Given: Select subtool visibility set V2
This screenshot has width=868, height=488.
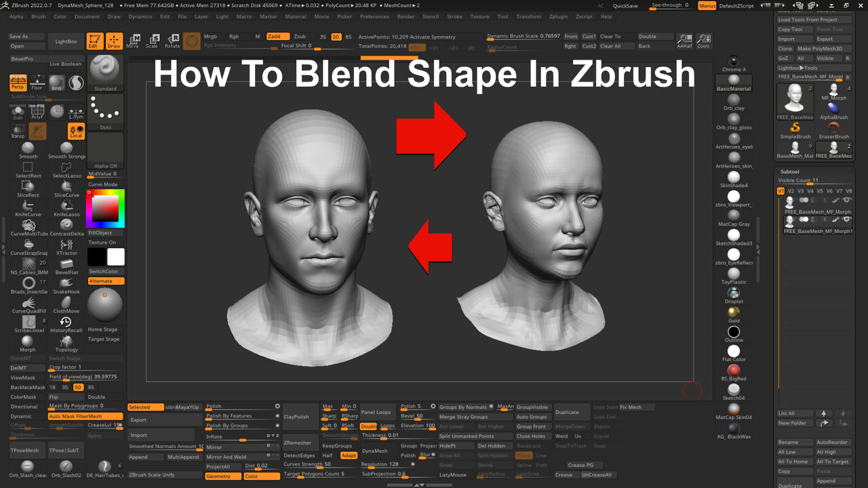Looking at the screenshot, I should pos(790,191).
